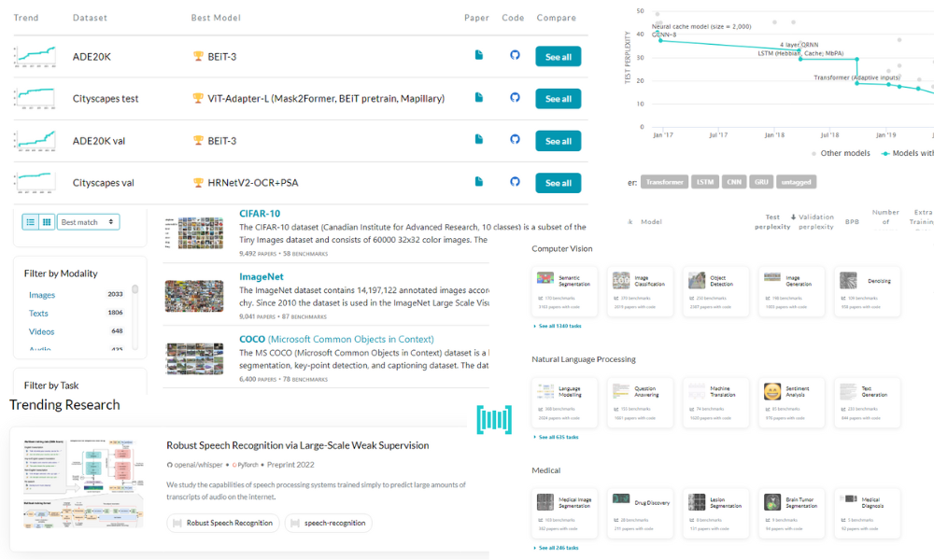Open the CIFAR-10 dataset link
Screen dimensions: 934x560
[260, 214]
